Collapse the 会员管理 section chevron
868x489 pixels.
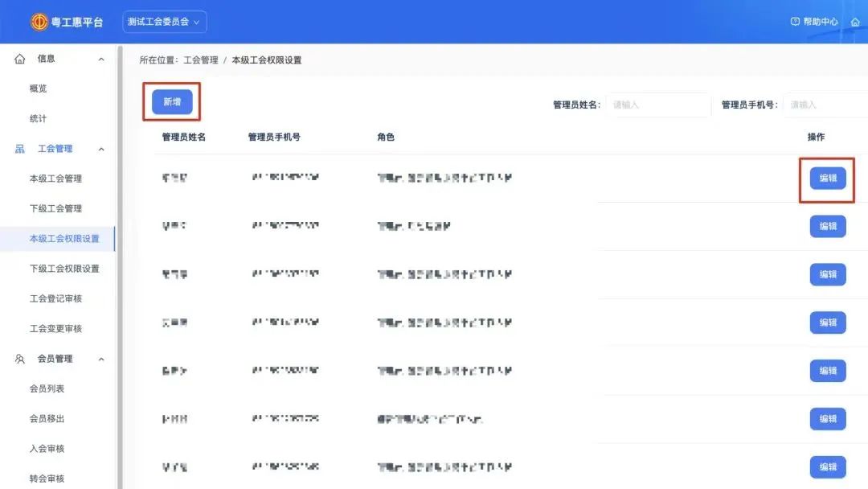(101, 359)
